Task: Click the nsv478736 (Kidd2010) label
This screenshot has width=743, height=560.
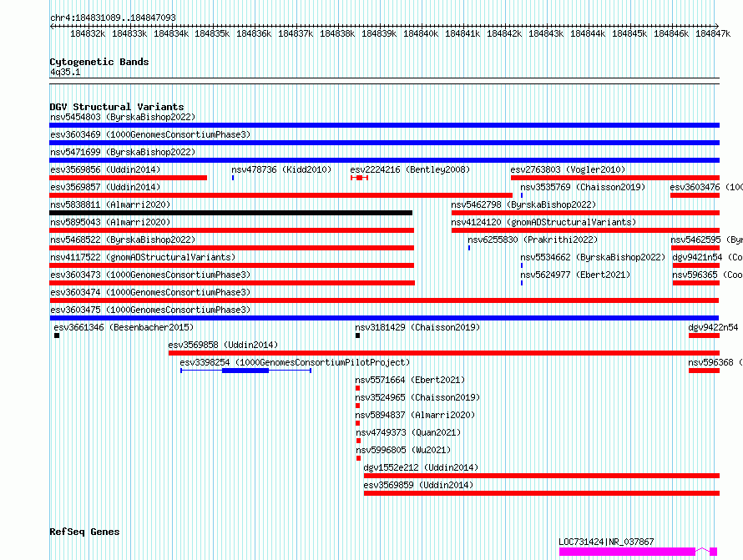Action: (281, 169)
